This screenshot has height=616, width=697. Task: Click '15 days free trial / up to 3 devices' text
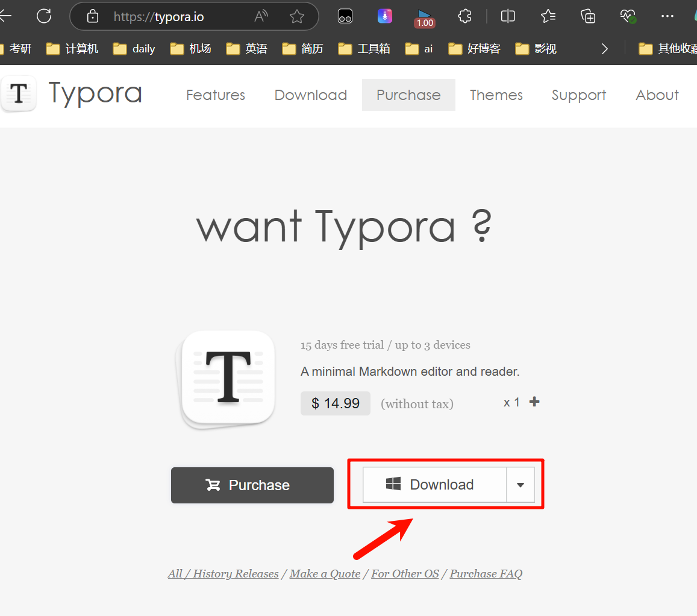coord(385,345)
